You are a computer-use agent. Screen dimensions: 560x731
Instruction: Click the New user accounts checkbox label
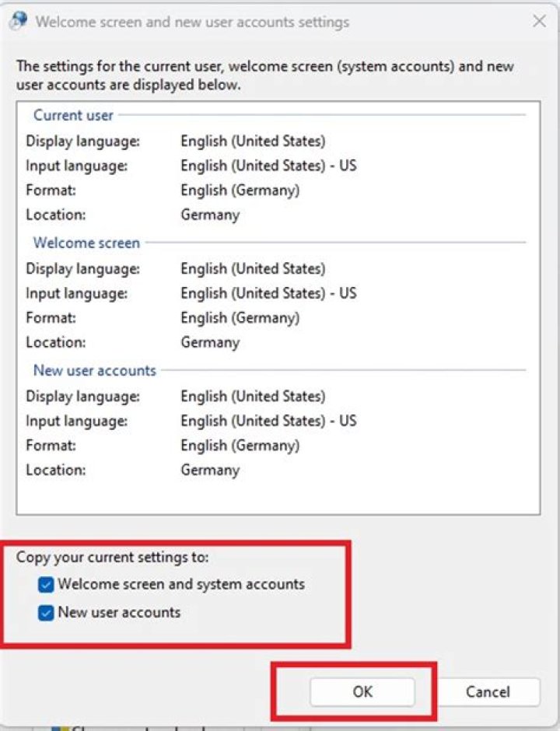coord(119,613)
